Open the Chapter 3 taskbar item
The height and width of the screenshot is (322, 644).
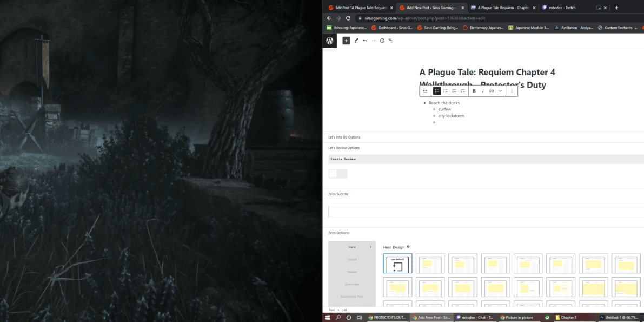click(x=568, y=318)
